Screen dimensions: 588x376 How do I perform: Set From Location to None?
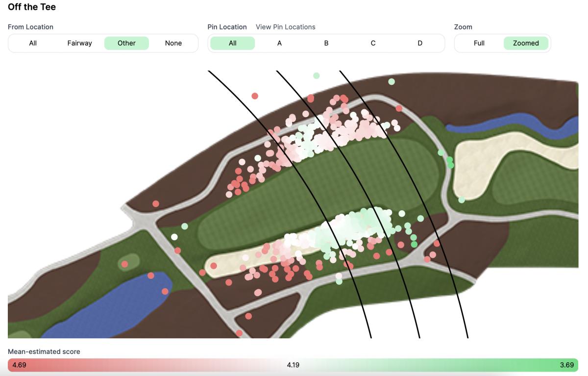pyautogui.click(x=173, y=43)
